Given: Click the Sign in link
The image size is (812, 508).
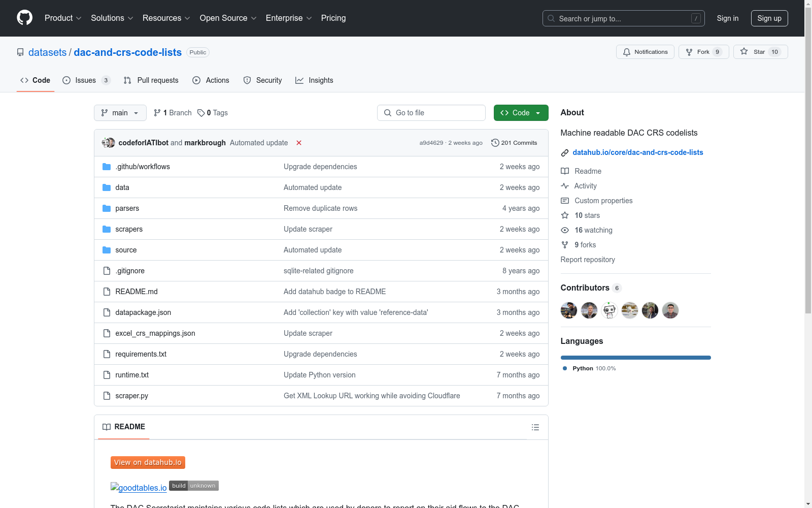Looking at the screenshot, I should coord(728,18).
